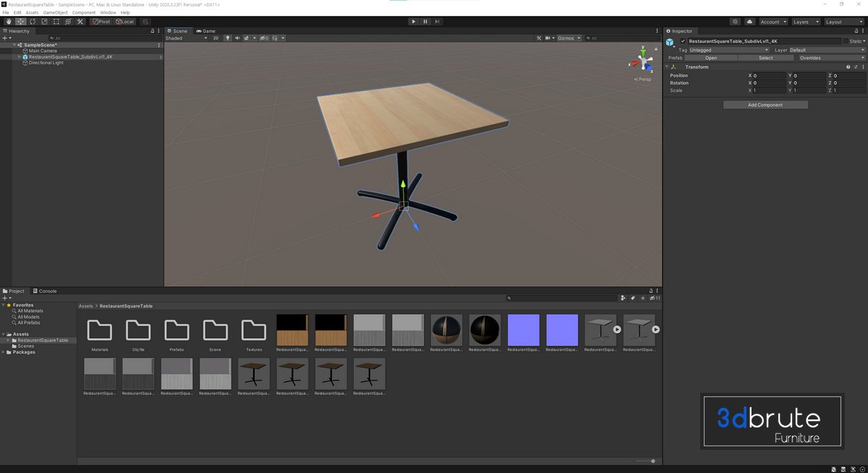Viewport: 868px width, 473px height.
Task: Click the Pause button
Action: point(425,22)
